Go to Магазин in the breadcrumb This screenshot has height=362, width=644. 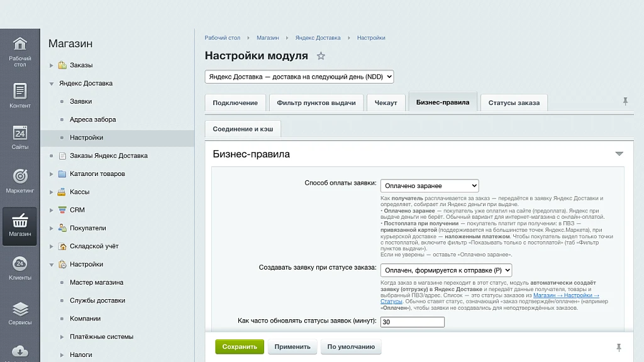[268, 38]
